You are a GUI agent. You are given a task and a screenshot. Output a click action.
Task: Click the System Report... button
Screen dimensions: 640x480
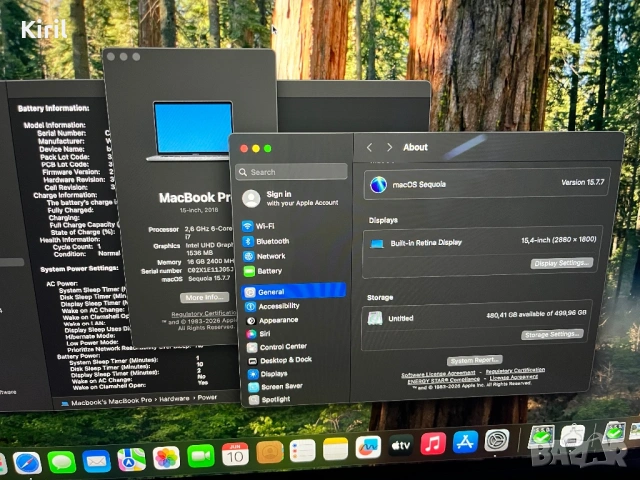pyautogui.click(x=474, y=360)
